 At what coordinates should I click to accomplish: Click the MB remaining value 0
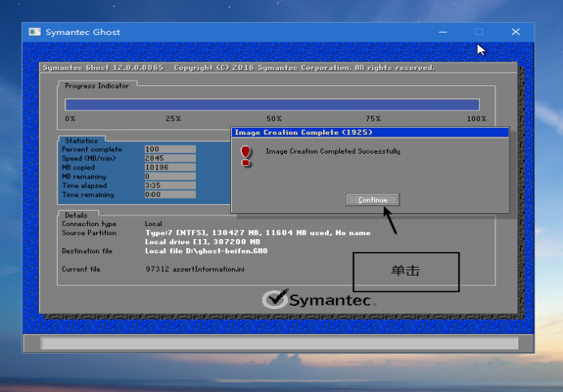coord(170,176)
